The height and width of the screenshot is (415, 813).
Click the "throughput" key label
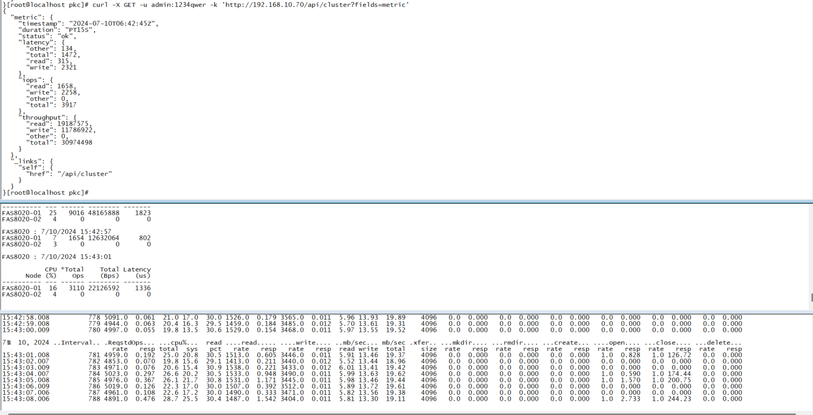(41, 117)
